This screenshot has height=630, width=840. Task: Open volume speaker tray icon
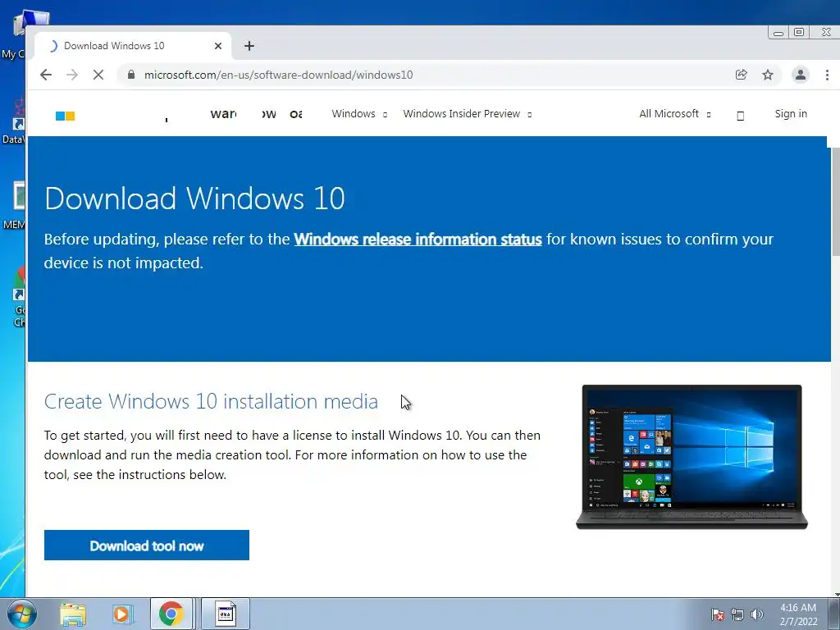pyautogui.click(x=757, y=614)
